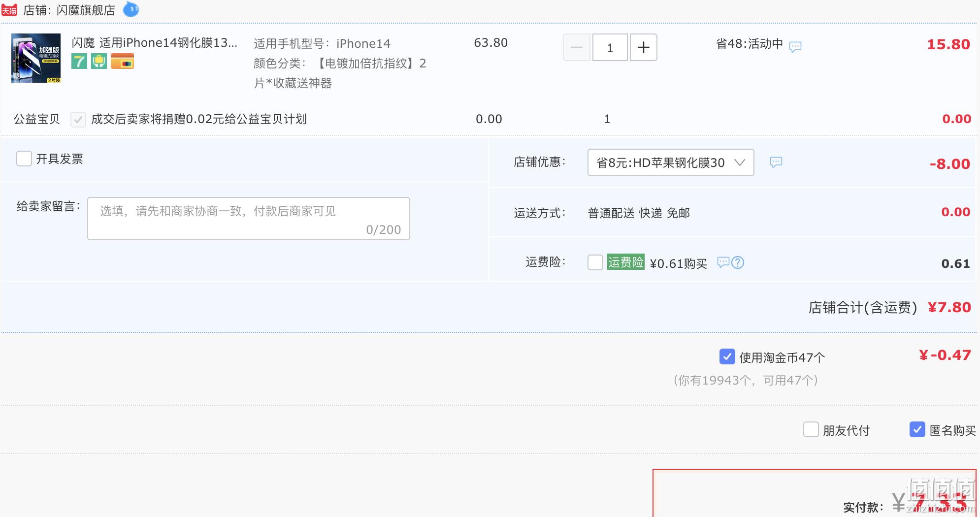Image resolution: width=980 pixels, height=517 pixels.
Task: Click the comment bubble icon beside ¥0.61购买
Action: pos(723,262)
